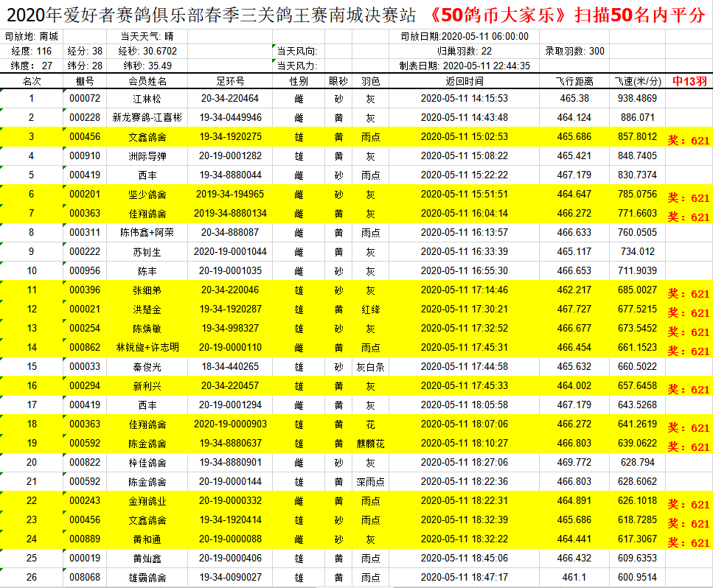The image size is (713, 588).
Task: Select ring number 20-19-0001294
Action: coord(230,405)
